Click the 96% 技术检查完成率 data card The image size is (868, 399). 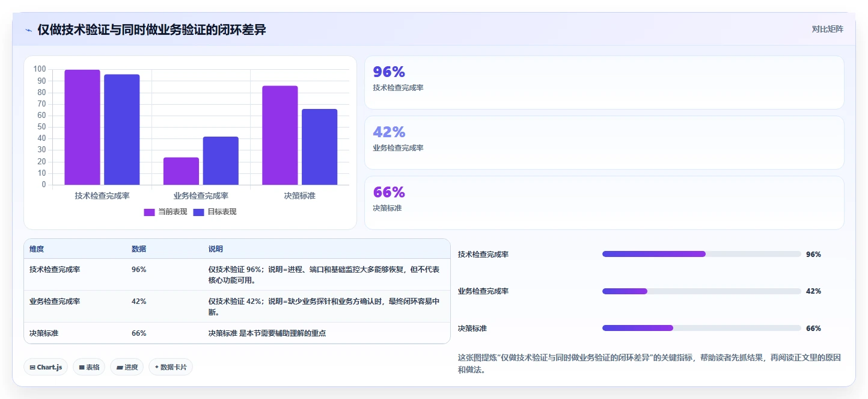(x=604, y=82)
